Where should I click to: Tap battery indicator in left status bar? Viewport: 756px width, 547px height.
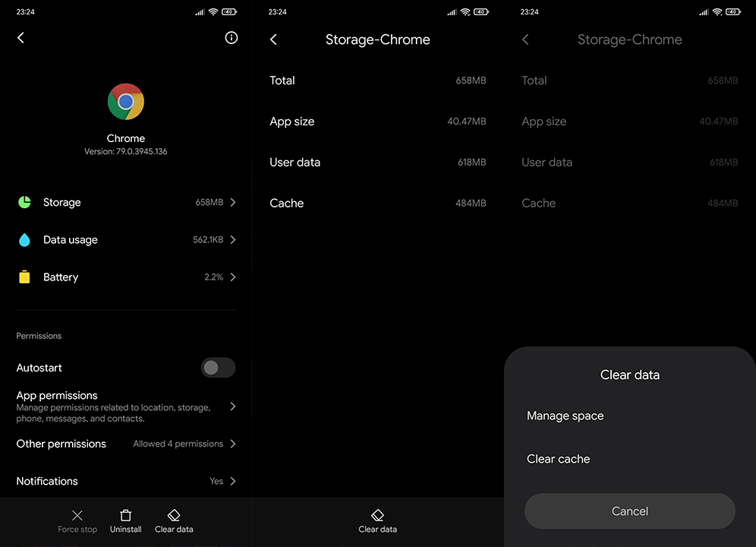click(229, 11)
